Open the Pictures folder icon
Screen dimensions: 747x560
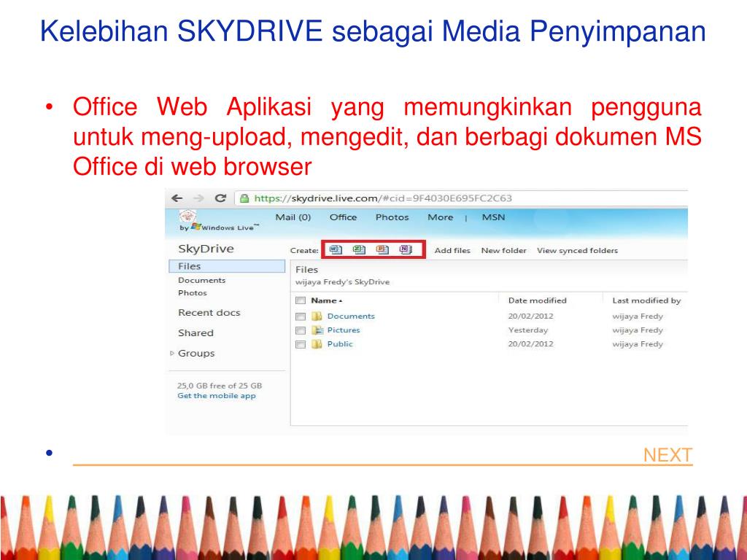click(x=317, y=330)
